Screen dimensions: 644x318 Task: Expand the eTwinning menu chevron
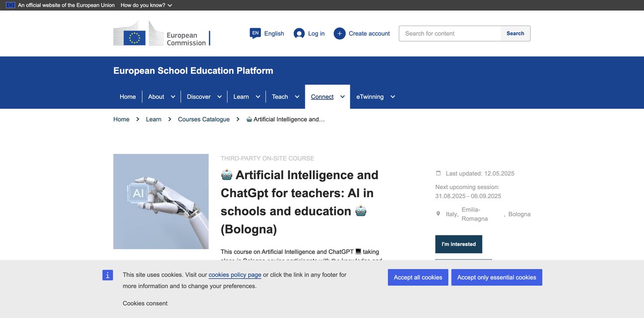(x=393, y=97)
